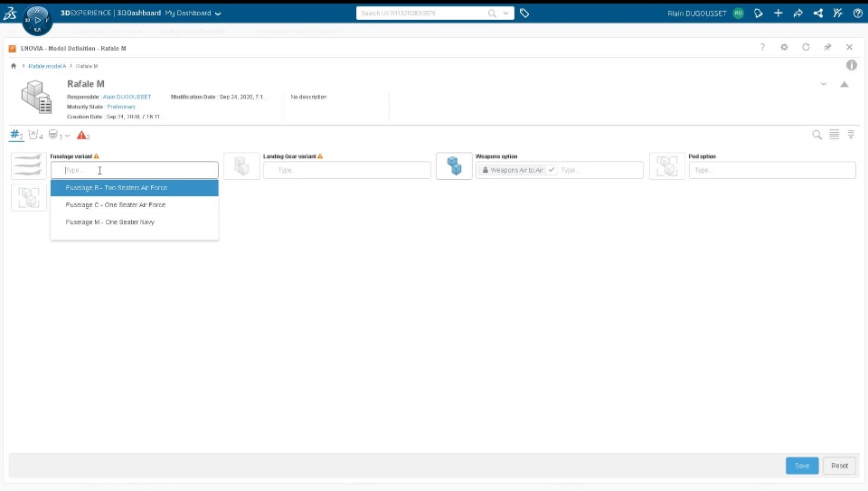Select Fuselage B - Two Seaters Air Force
The width and height of the screenshot is (868, 491).
pos(135,188)
